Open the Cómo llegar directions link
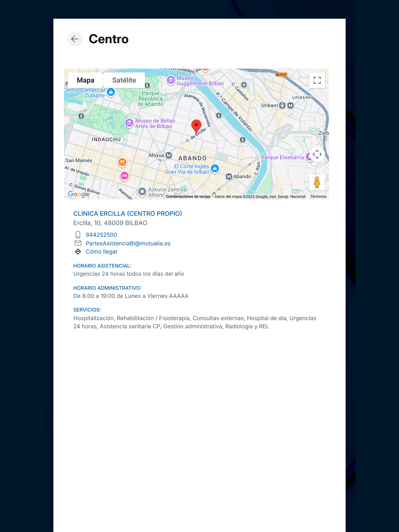The width and height of the screenshot is (399, 532). (x=102, y=252)
